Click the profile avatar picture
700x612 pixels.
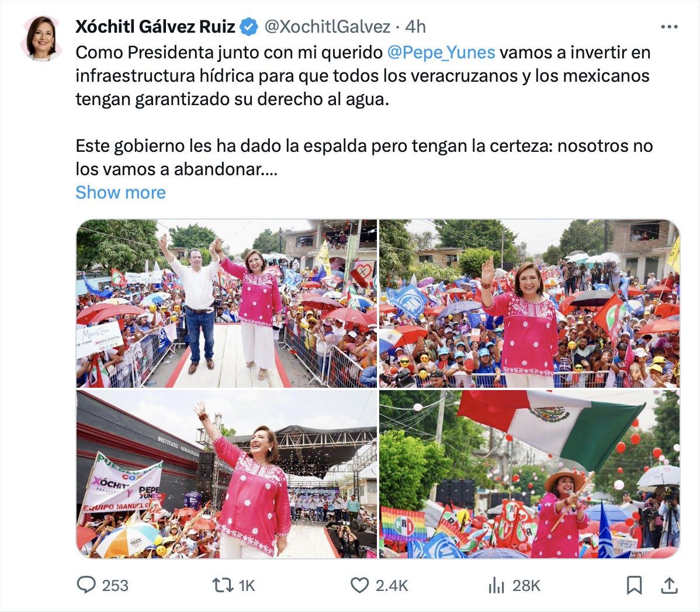[x=42, y=38]
